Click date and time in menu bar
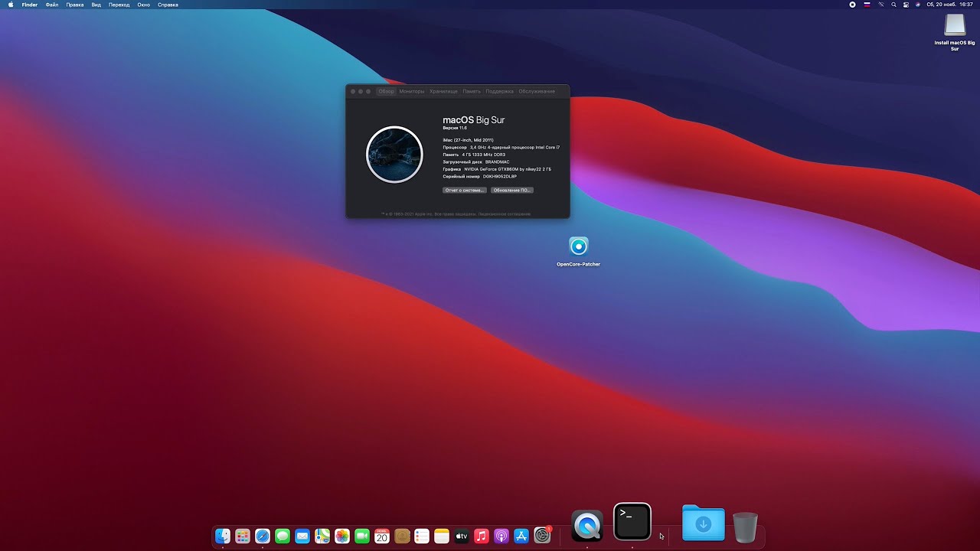Screen dimensions: 980x551 pyautogui.click(x=949, y=5)
